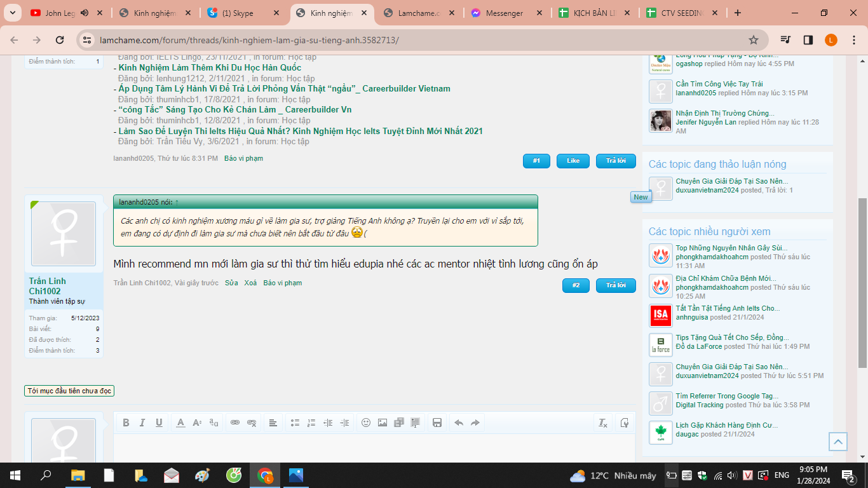This screenshot has height=488, width=868.
Task: Switch to the Messenger browser tab
Action: click(504, 13)
